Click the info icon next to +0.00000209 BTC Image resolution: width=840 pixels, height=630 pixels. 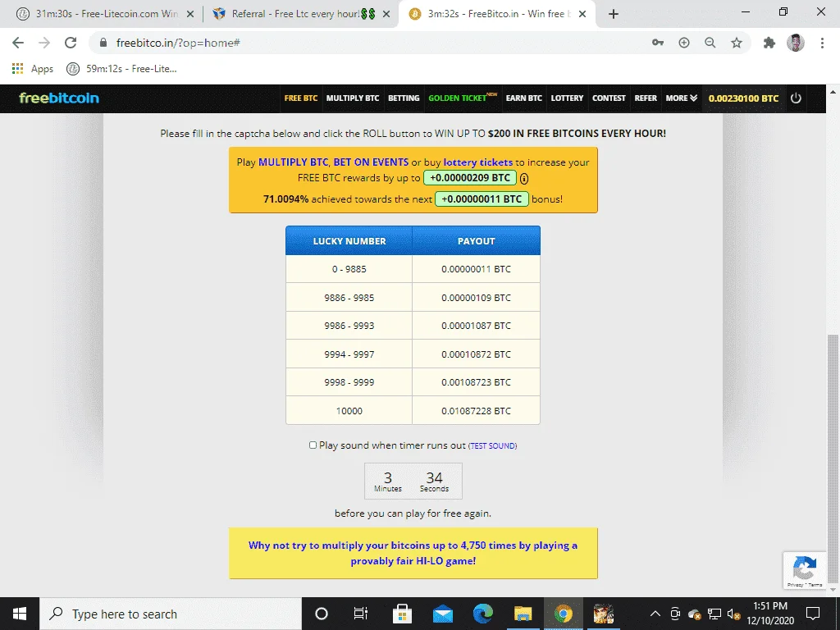[x=524, y=178]
